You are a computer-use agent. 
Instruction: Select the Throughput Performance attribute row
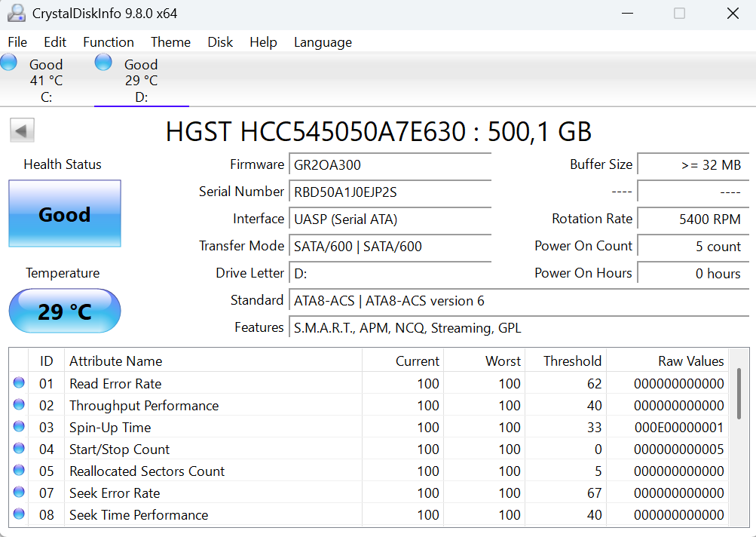coord(369,405)
